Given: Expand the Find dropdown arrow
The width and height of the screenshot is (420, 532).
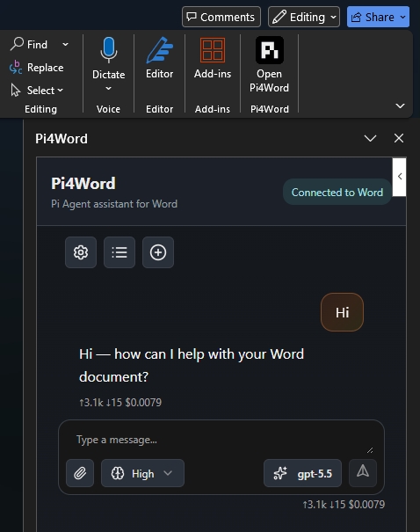Looking at the screenshot, I should coord(65,45).
